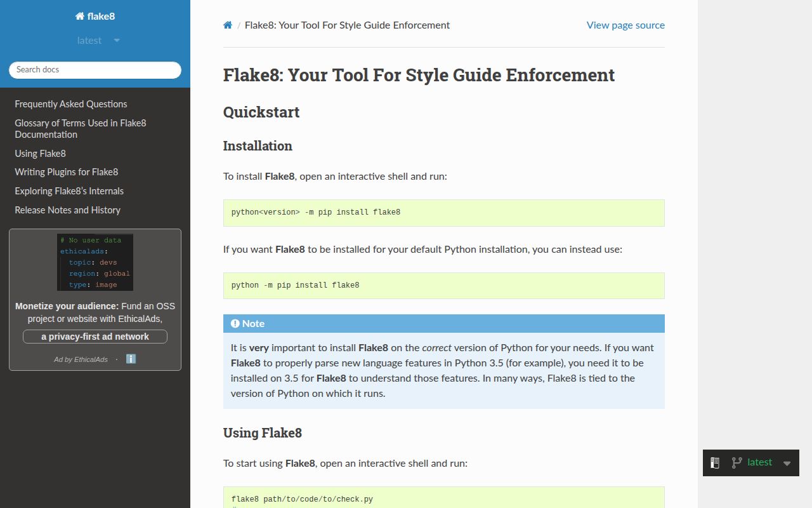Click the Using Flake8 section heading
This screenshot has width=812, height=508.
pos(263,433)
